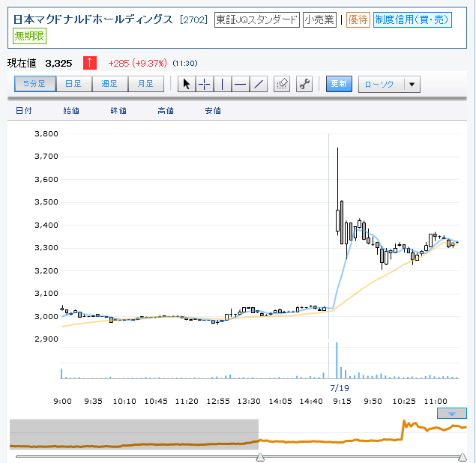Click the 高値 column header
This screenshot has height=463, width=476.
(x=166, y=110)
